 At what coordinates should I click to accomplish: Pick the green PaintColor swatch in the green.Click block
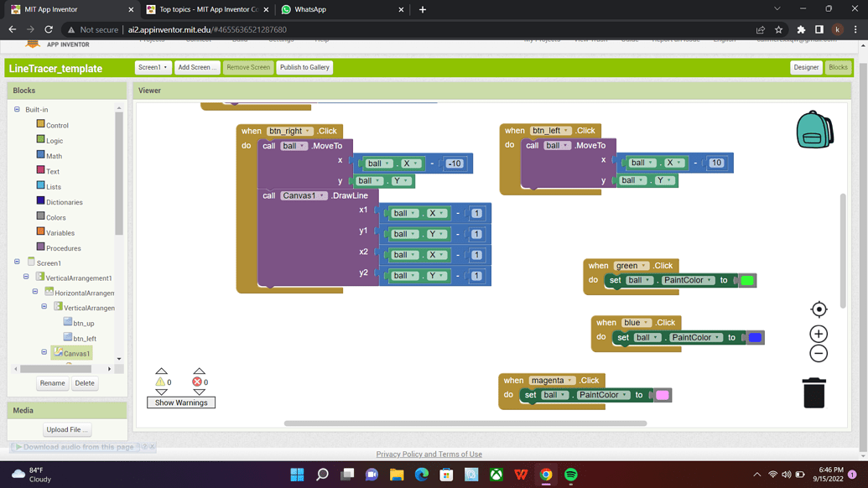point(746,280)
